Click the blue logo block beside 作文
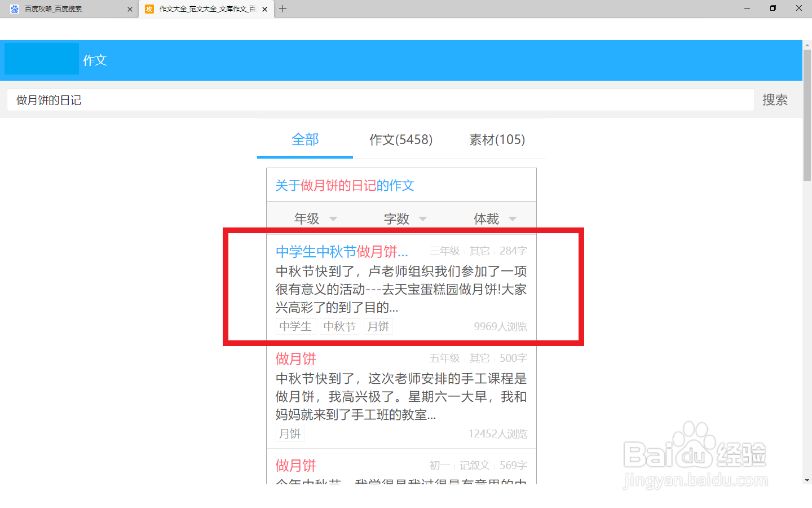Viewport: 812px width, 508px height. point(42,59)
